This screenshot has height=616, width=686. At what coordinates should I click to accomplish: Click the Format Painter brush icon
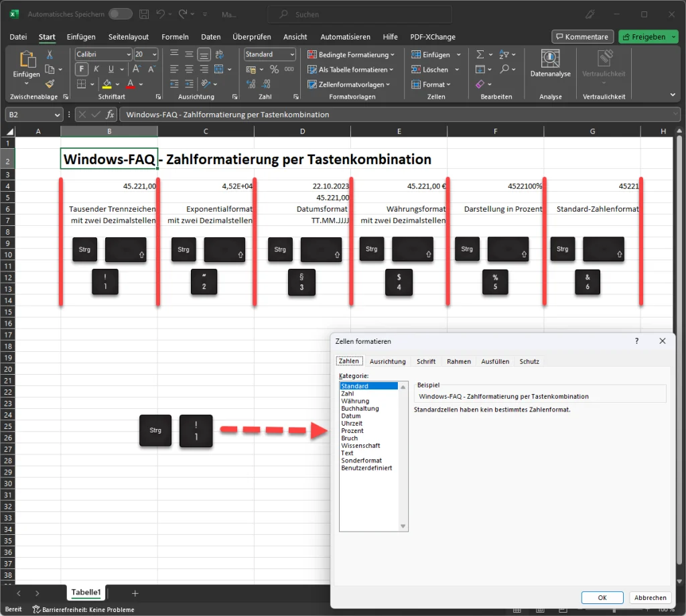pyautogui.click(x=50, y=84)
